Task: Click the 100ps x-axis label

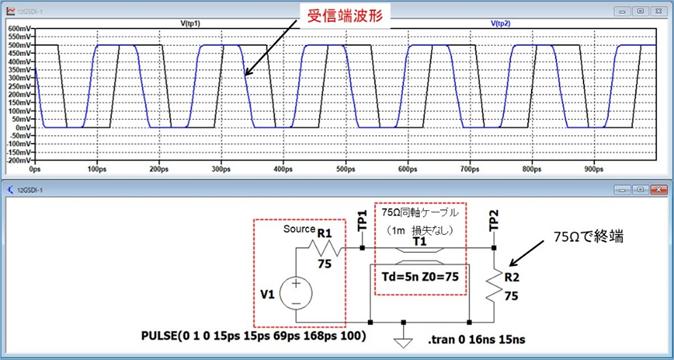Action: tap(97, 169)
